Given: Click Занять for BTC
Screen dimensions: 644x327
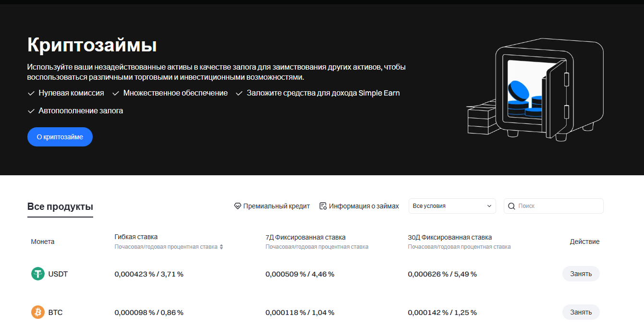Looking at the screenshot, I should [x=581, y=312].
